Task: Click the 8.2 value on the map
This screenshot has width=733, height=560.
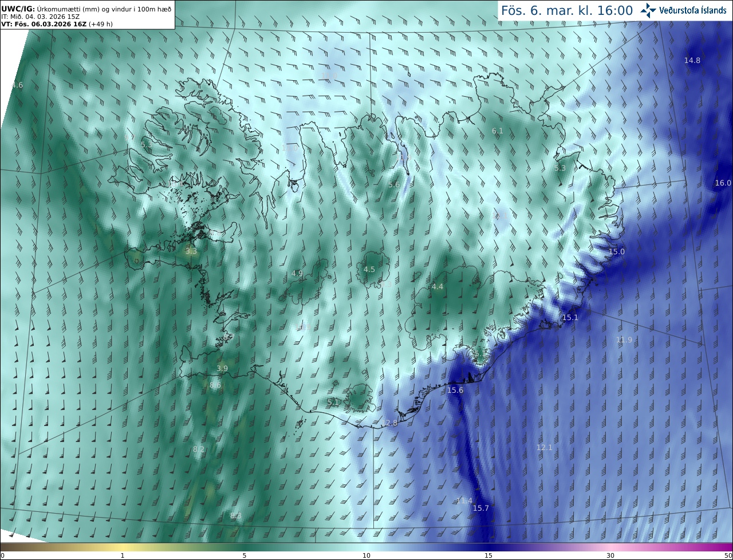Action: tap(198, 449)
